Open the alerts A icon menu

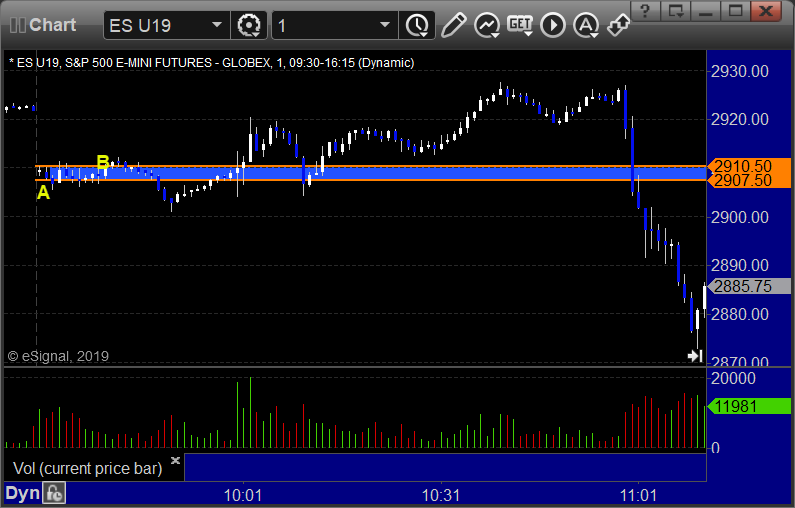(x=586, y=25)
